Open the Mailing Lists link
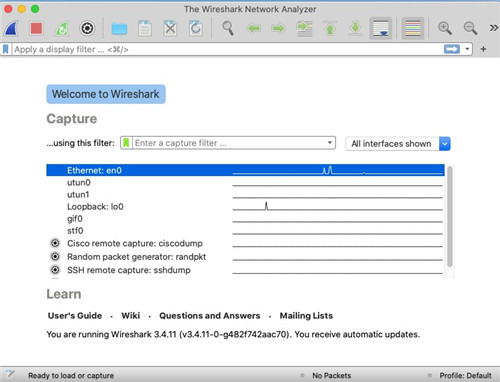The image size is (500, 382). [x=306, y=316]
